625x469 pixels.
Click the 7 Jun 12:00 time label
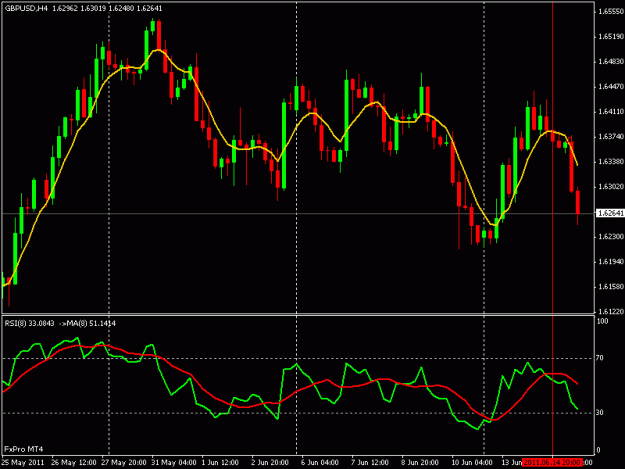point(369,462)
